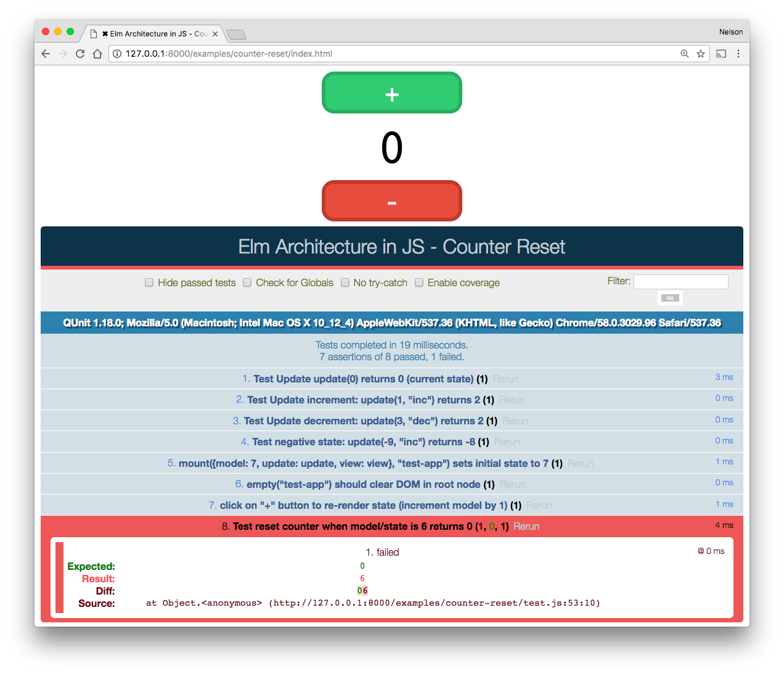The width and height of the screenshot is (784, 676).
Task: Enable the Hide passed tests checkbox
Action: click(x=149, y=282)
